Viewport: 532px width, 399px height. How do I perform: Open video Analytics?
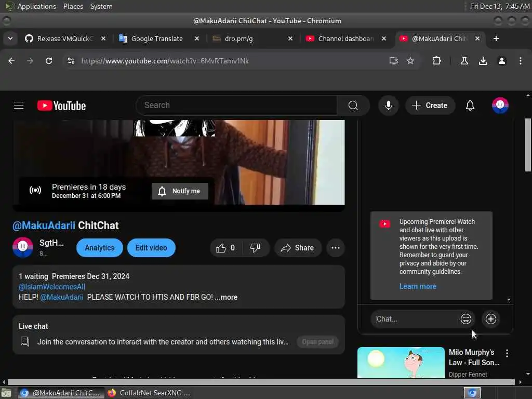point(100,248)
